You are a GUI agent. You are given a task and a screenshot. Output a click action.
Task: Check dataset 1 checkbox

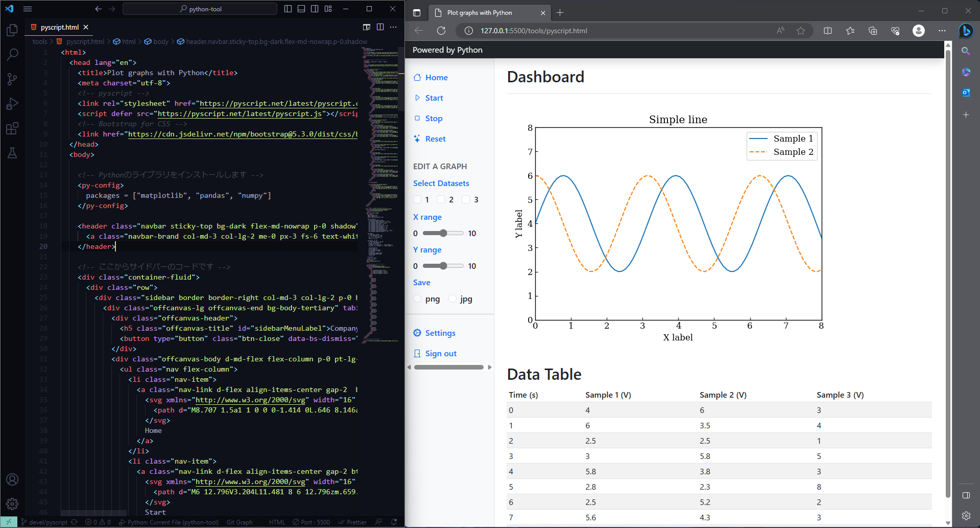[x=417, y=199]
